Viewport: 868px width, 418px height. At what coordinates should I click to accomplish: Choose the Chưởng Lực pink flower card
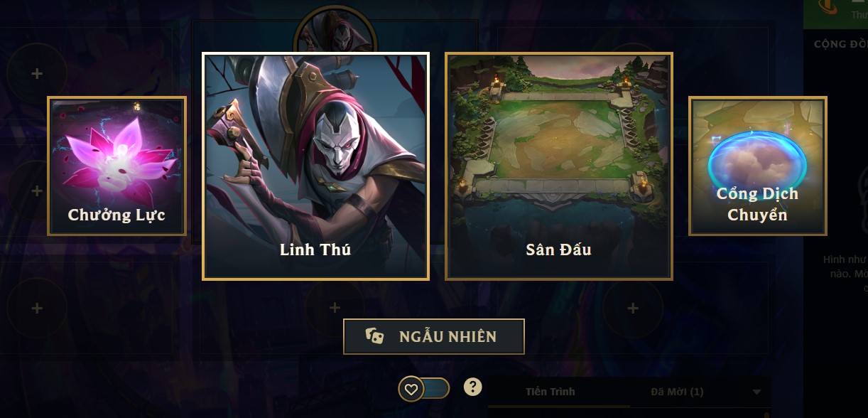116,166
